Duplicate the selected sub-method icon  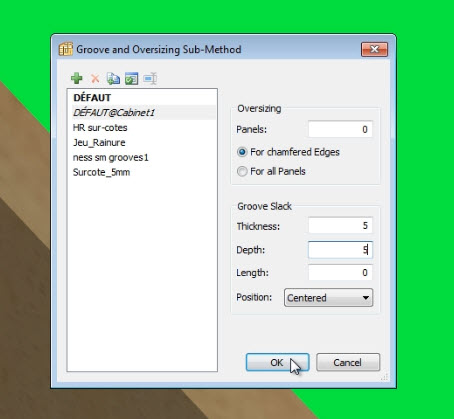point(113,79)
